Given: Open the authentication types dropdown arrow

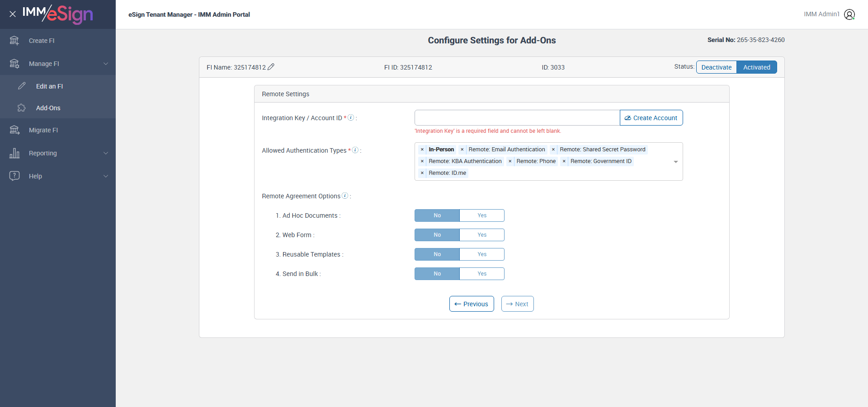Looking at the screenshot, I should tap(676, 162).
